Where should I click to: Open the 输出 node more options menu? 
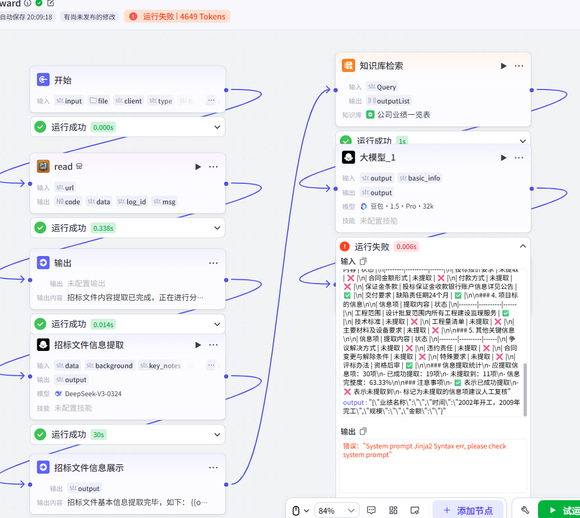[213, 263]
